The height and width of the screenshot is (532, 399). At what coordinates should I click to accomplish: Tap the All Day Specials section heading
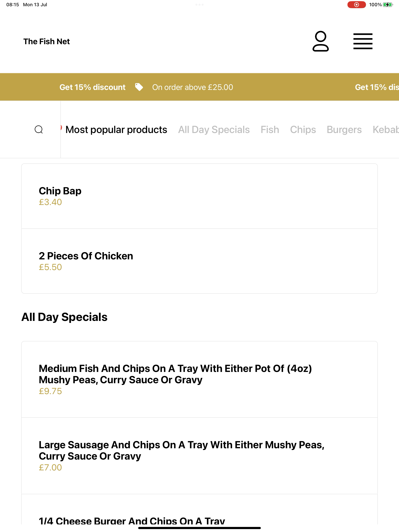tap(64, 317)
